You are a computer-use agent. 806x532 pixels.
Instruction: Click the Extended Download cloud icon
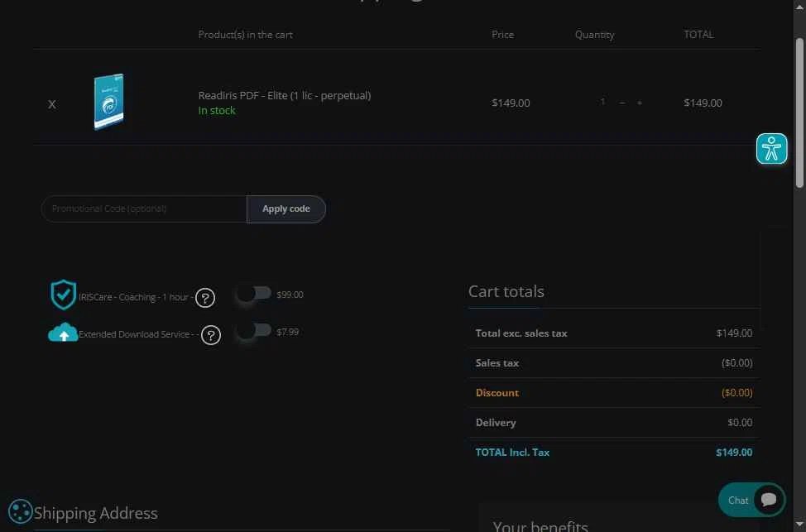[63, 332]
